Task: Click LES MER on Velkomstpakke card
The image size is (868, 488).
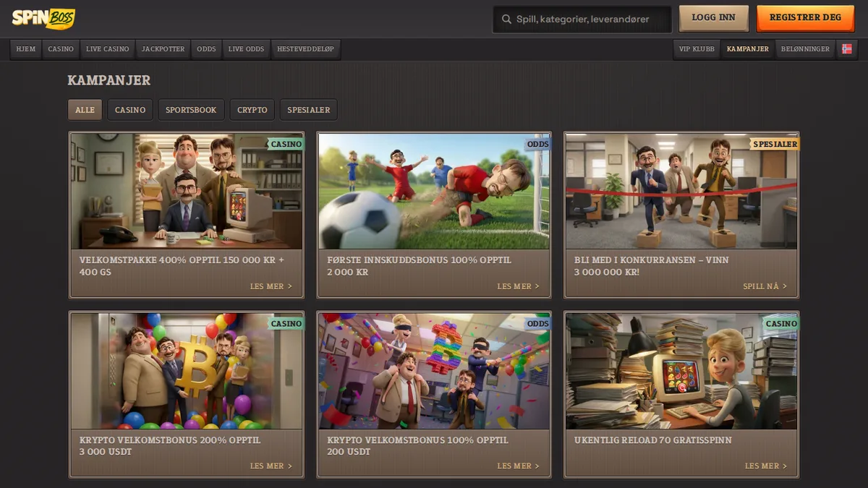Action: [271, 286]
